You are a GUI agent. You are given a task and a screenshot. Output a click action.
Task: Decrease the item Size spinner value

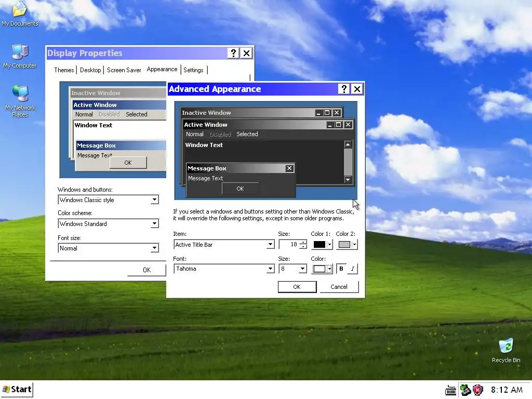pyautogui.click(x=303, y=247)
